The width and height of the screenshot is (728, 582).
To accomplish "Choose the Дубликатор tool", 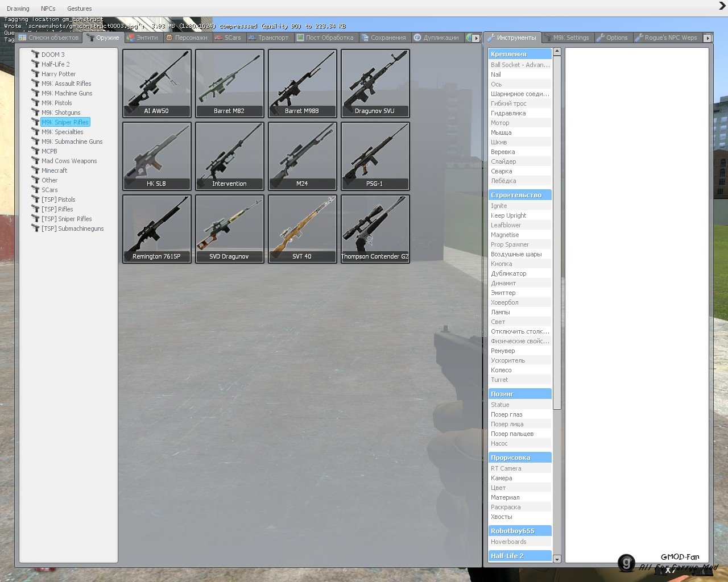I will (x=520, y=273).
